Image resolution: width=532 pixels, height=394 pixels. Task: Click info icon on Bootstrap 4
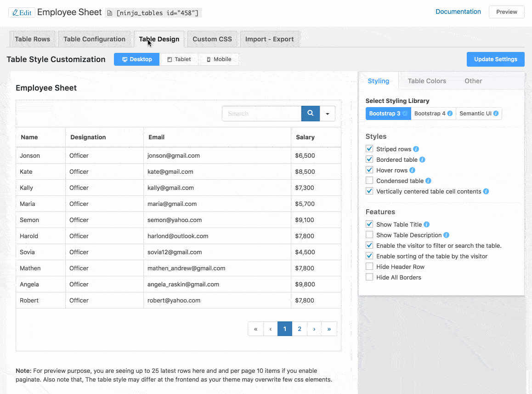coord(450,114)
